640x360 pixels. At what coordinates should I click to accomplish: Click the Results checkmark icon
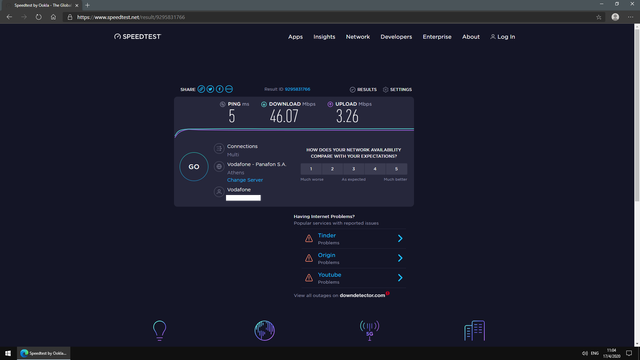tap(353, 89)
